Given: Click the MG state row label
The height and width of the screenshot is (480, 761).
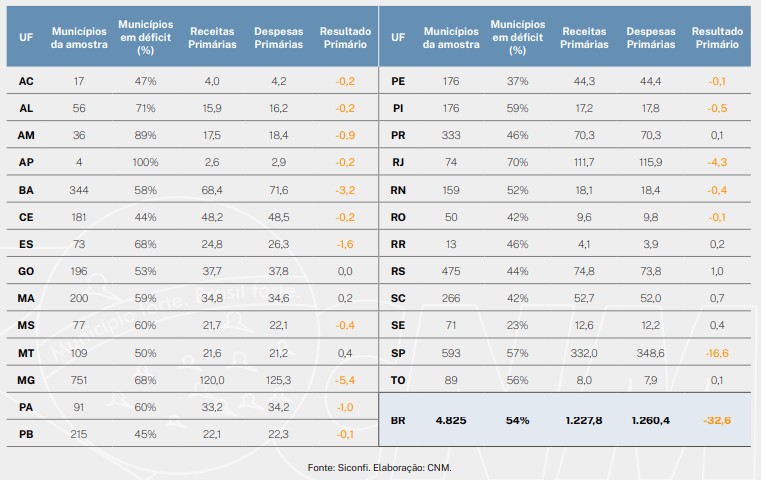Looking at the screenshot, I should pos(27,380).
